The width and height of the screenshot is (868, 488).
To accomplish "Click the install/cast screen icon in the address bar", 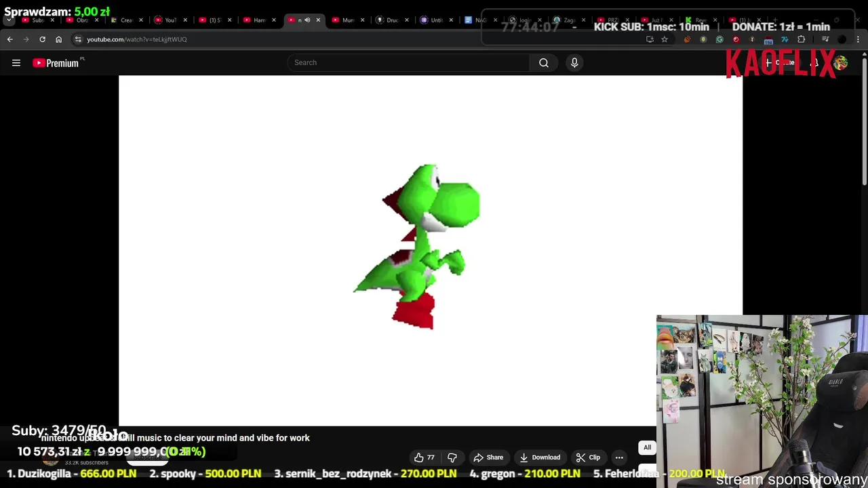I will 650,39.
